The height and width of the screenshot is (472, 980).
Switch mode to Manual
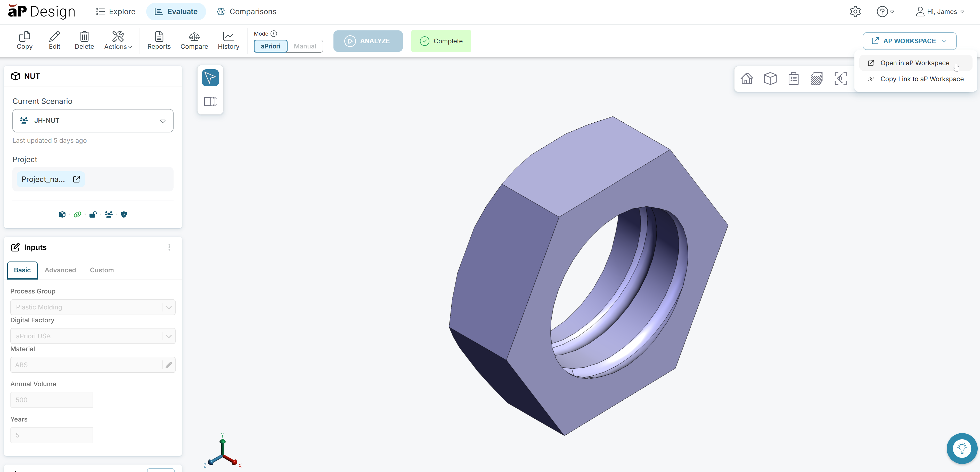305,46
